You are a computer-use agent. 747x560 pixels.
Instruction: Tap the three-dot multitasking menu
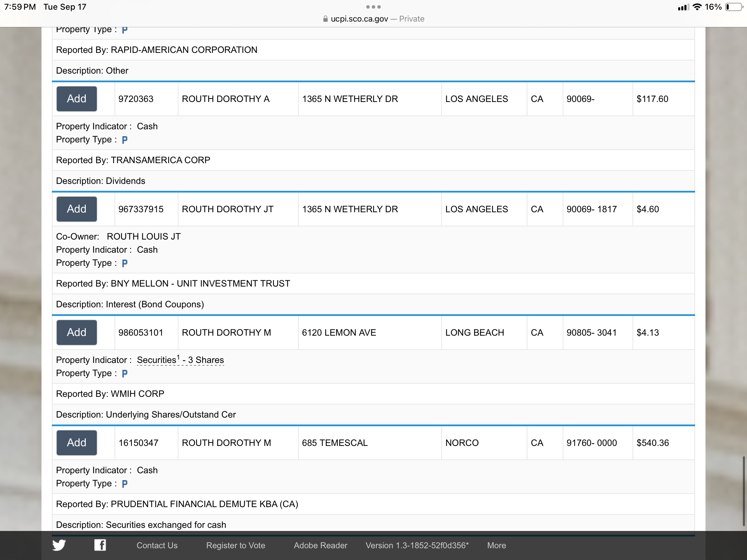click(373, 7)
